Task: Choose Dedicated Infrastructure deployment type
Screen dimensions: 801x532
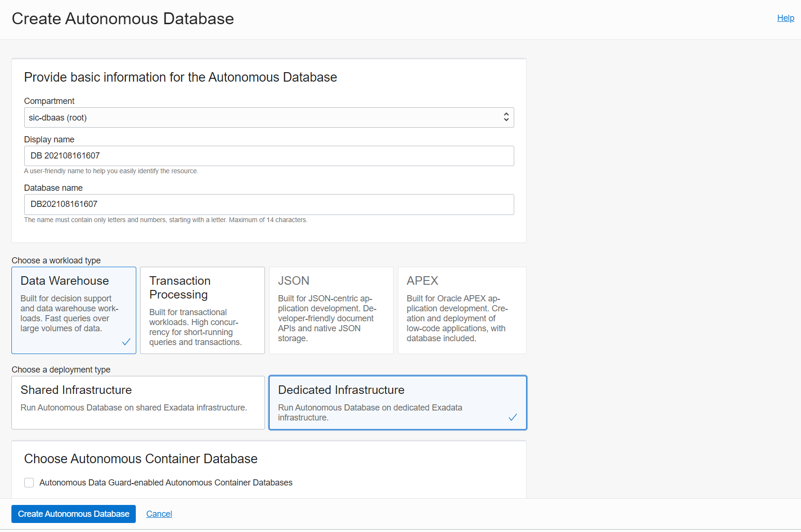Action: tap(397, 402)
